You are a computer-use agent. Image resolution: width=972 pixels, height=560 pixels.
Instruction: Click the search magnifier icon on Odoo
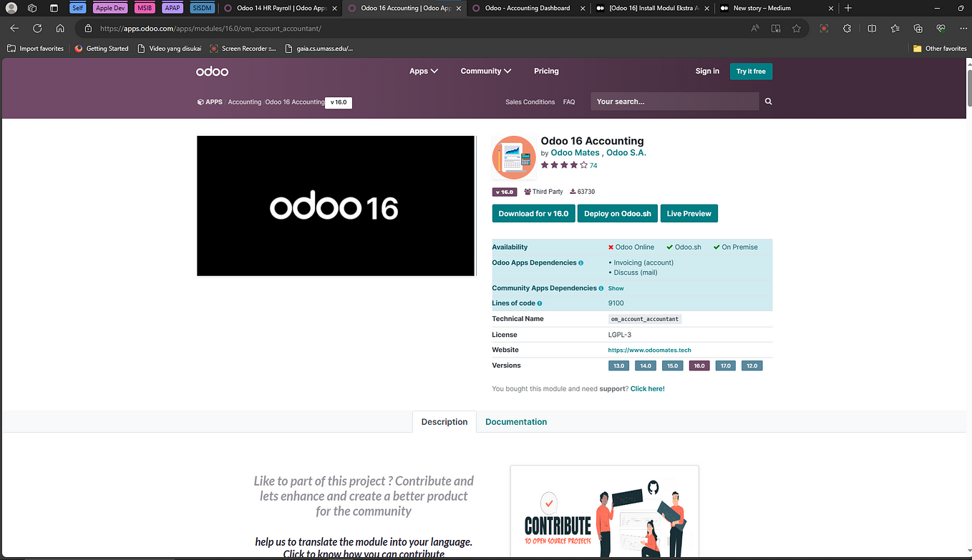tap(768, 102)
